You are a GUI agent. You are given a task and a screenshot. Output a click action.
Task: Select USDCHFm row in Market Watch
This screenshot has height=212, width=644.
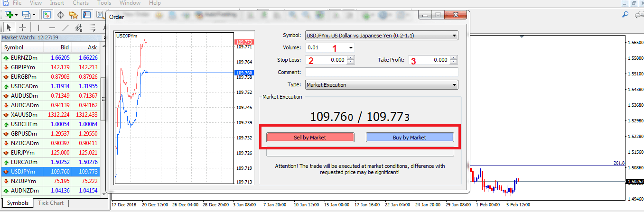click(x=51, y=124)
